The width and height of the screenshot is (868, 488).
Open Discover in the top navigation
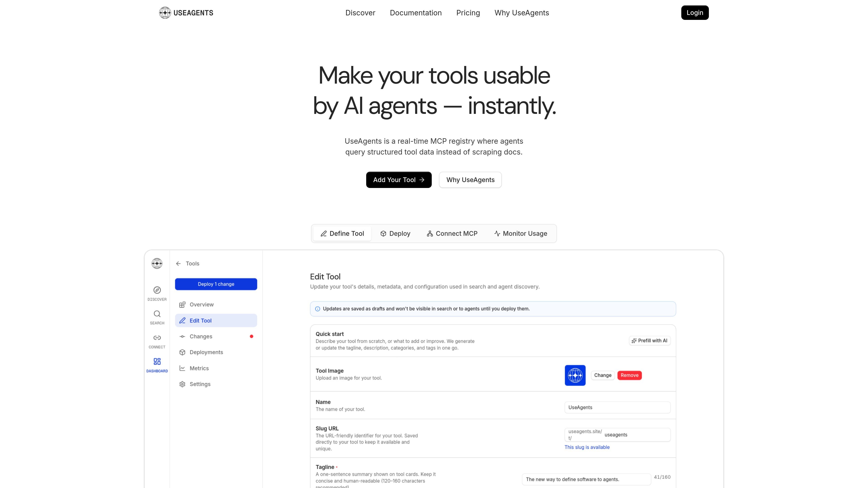coord(360,13)
